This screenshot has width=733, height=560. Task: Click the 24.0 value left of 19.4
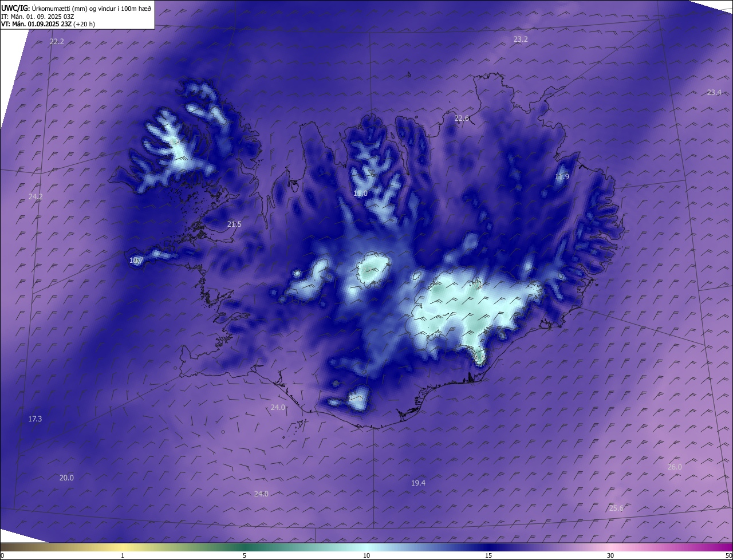261,494
